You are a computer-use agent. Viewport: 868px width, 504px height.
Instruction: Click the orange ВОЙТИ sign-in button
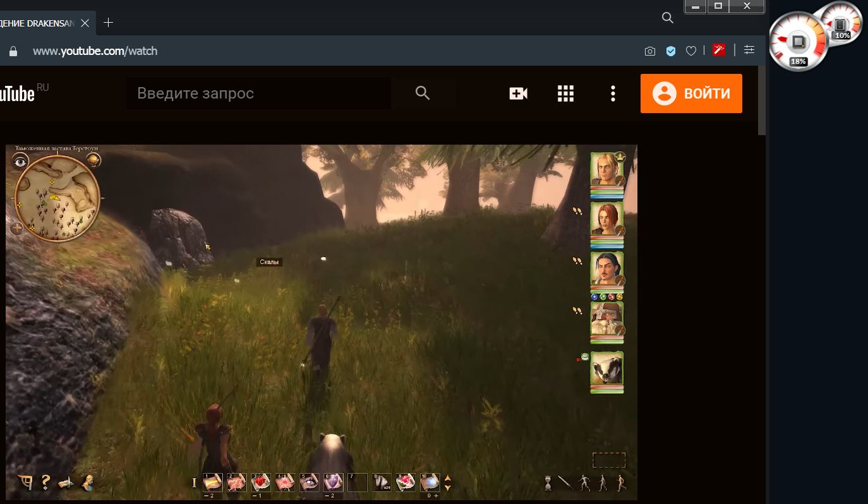[691, 93]
